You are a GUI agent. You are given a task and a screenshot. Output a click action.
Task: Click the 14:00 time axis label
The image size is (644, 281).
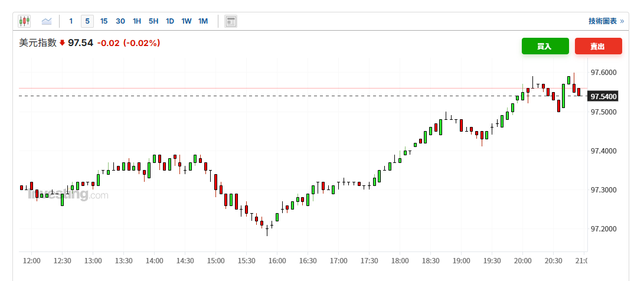(x=155, y=261)
